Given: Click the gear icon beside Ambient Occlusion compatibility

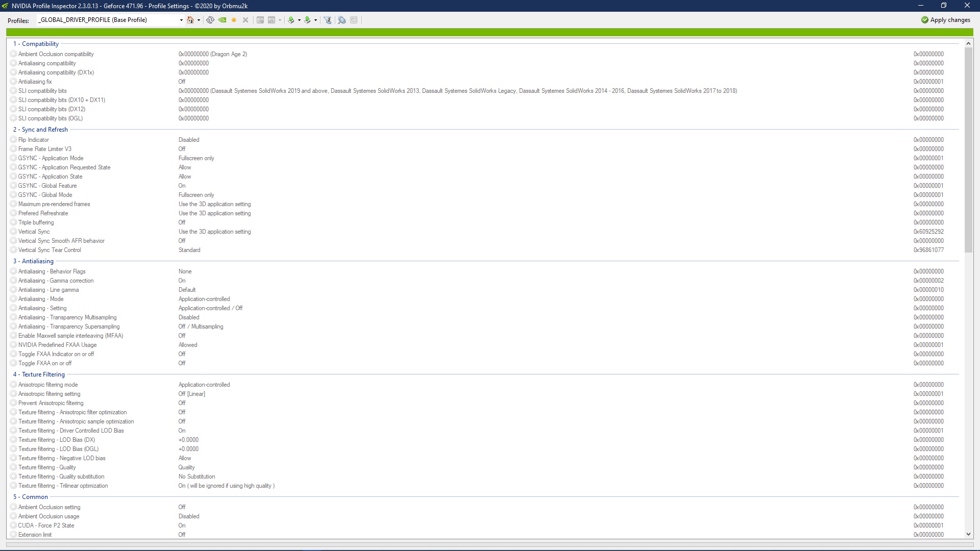Looking at the screenshot, I should [14, 54].
